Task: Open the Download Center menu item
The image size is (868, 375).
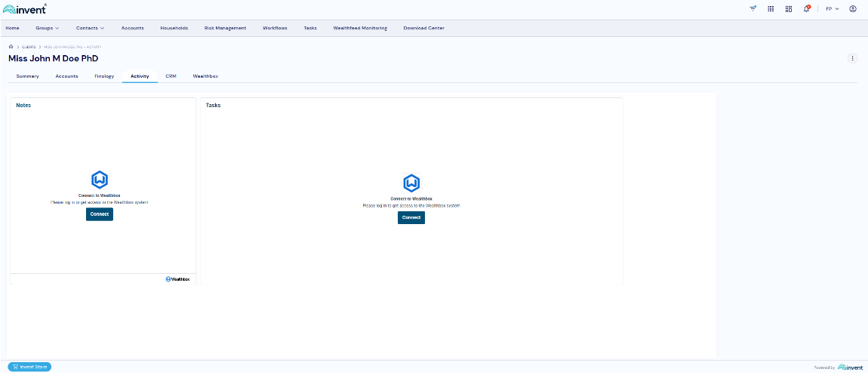Action: [423, 28]
